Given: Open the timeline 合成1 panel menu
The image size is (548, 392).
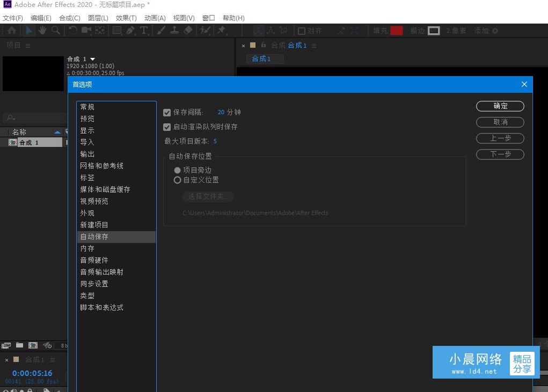Looking at the screenshot, I should (53, 359).
